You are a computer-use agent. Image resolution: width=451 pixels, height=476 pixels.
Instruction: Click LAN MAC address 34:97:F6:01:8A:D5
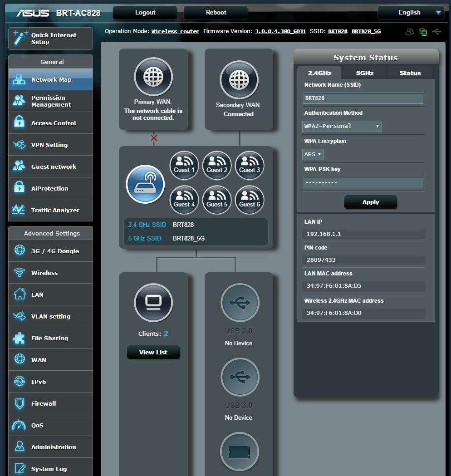pyautogui.click(x=334, y=286)
